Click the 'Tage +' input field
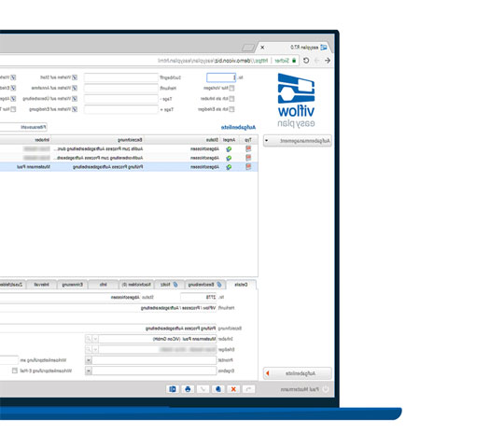 pyautogui.click(x=121, y=109)
